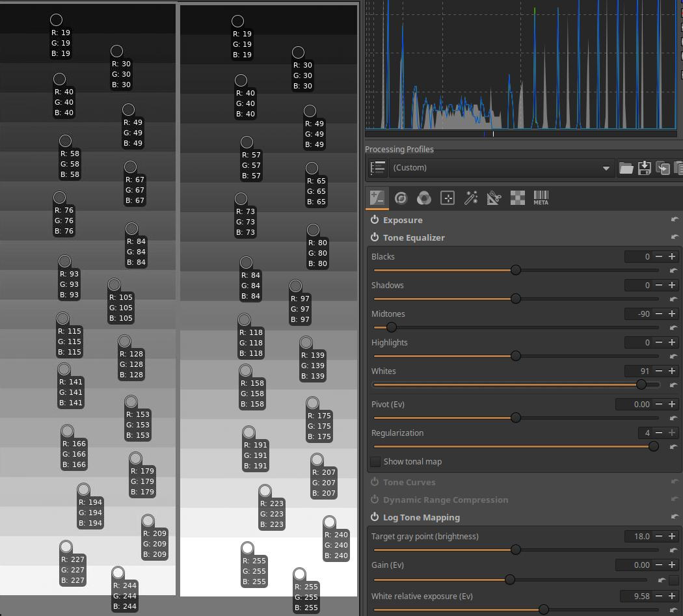Copy the processing profile to clipboard
This screenshot has height=616, width=683.
(x=663, y=168)
